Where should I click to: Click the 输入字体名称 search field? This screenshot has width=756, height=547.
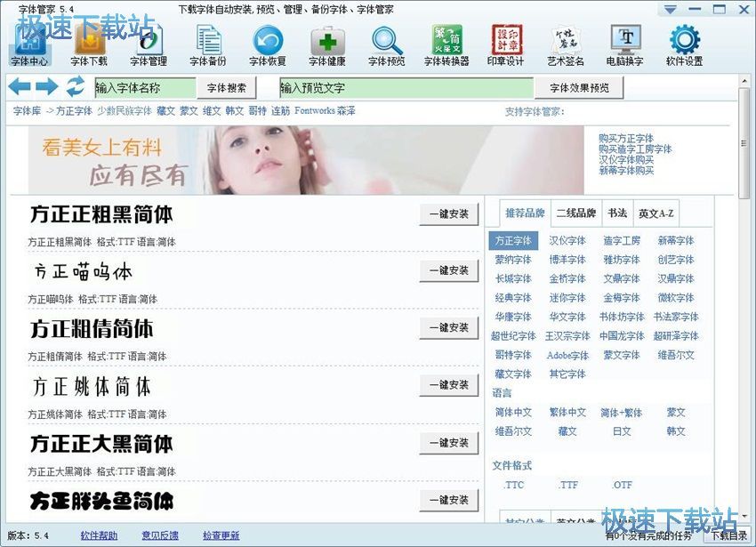pos(145,88)
